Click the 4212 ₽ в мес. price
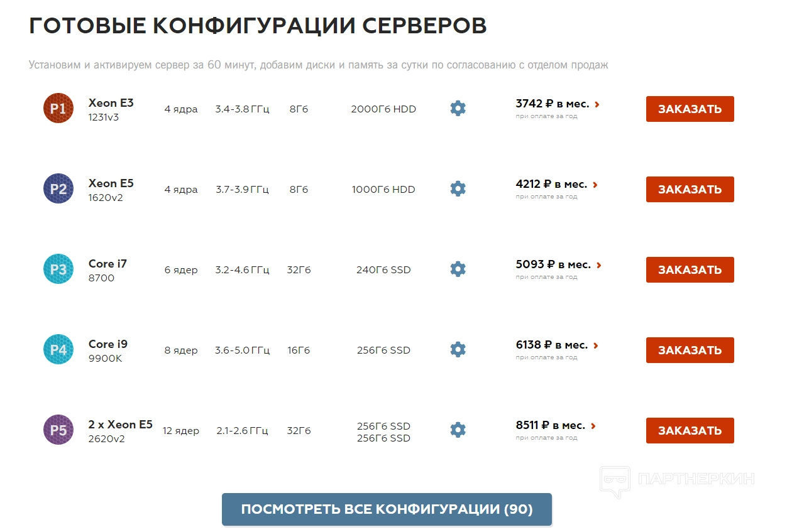The image size is (787, 532). [x=551, y=184]
